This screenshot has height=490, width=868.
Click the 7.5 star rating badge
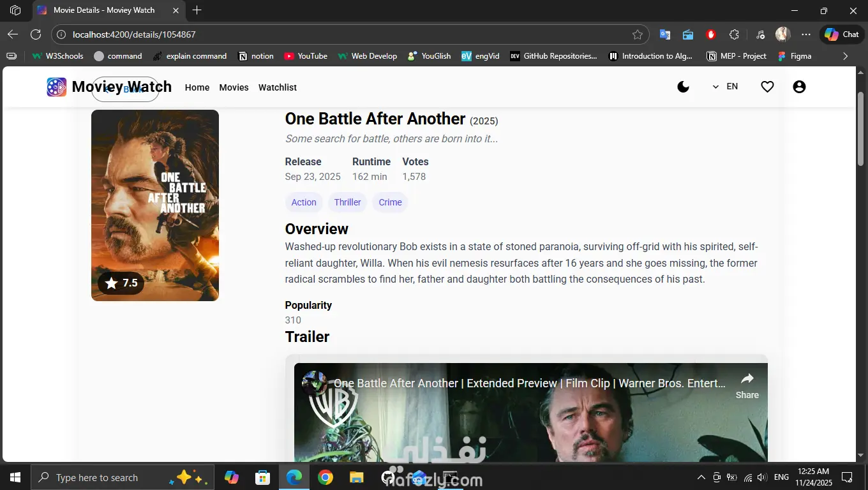[x=121, y=283]
